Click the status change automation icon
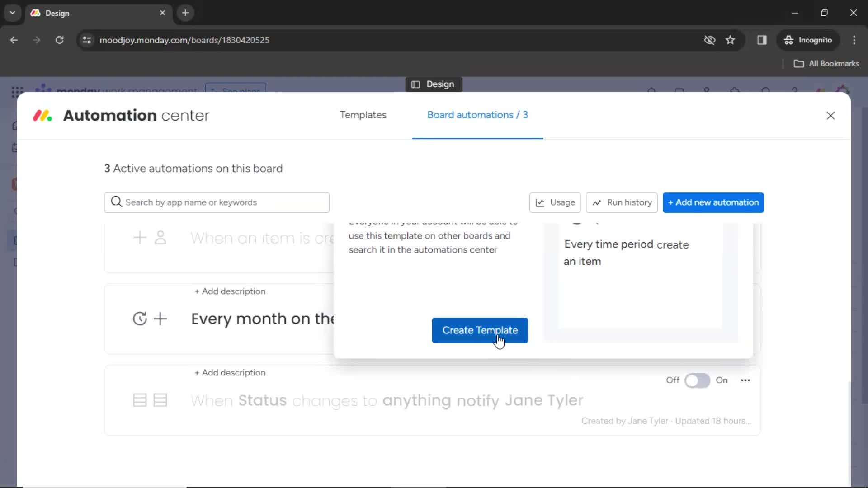This screenshot has height=488, width=868. (150, 400)
